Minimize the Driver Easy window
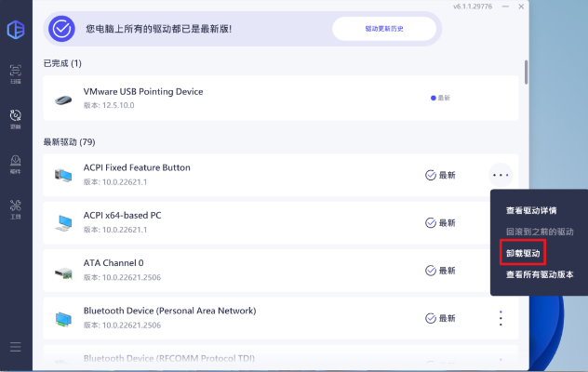 pyautogui.click(x=505, y=7)
